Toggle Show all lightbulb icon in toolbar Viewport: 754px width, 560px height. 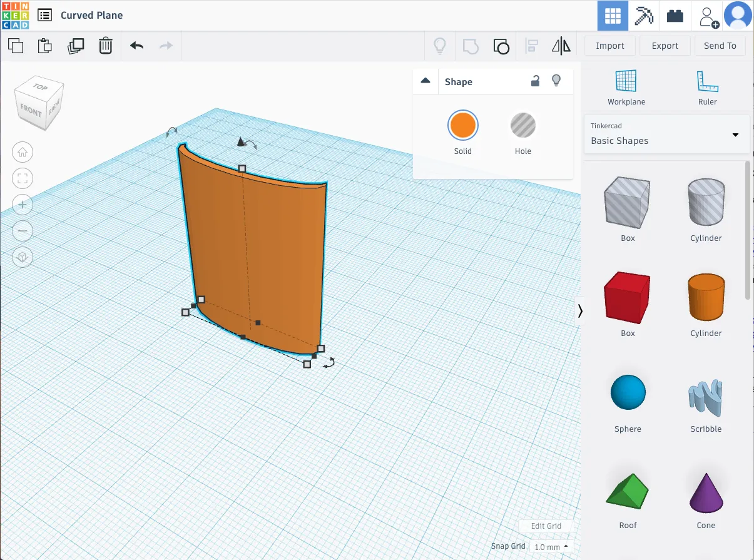tap(440, 46)
